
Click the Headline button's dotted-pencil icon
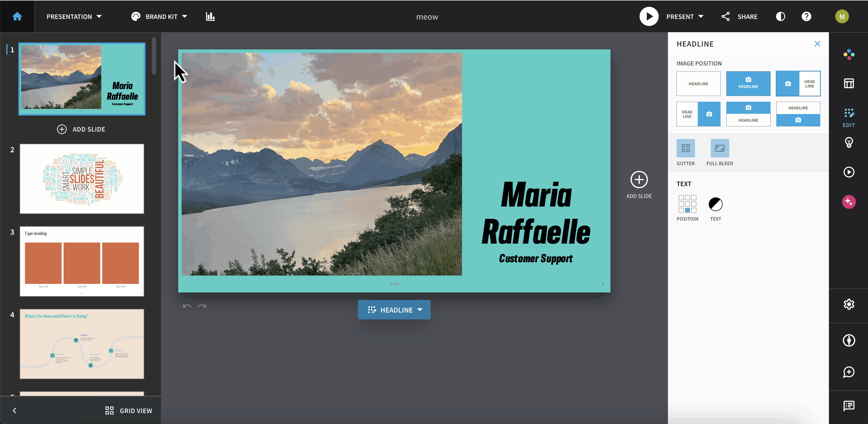[372, 309]
